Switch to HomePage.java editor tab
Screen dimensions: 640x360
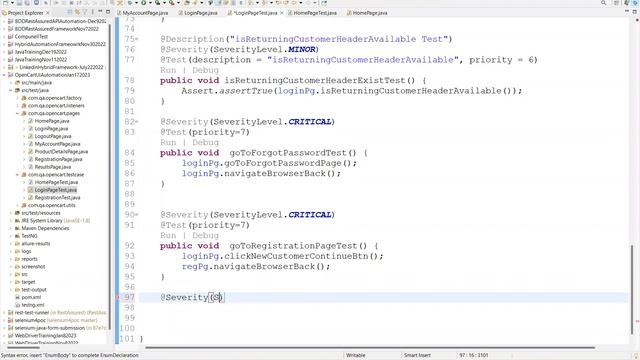point(367,13)
